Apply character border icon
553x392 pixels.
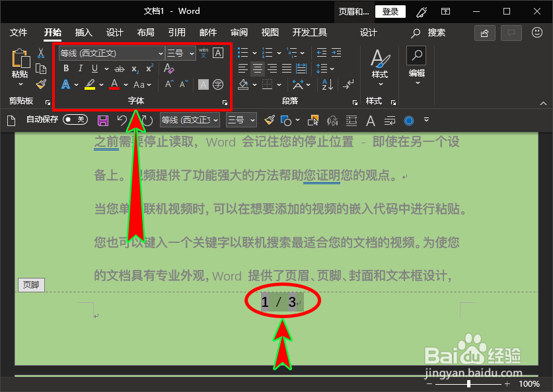218,53
